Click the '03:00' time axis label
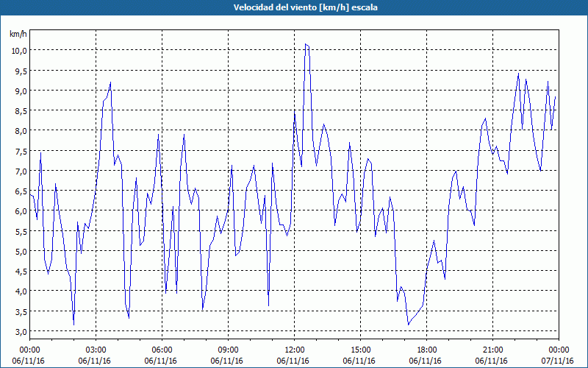This screenshot has width=588, height=368. (96, 350)
